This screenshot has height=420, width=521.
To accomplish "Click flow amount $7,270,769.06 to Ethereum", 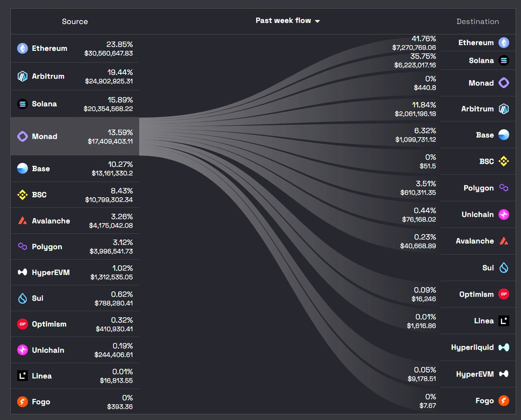I will coord(414,47).
